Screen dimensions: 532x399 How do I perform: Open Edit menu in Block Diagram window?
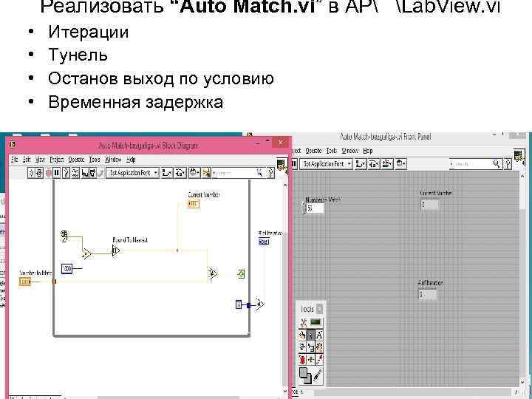pos(27,160)
